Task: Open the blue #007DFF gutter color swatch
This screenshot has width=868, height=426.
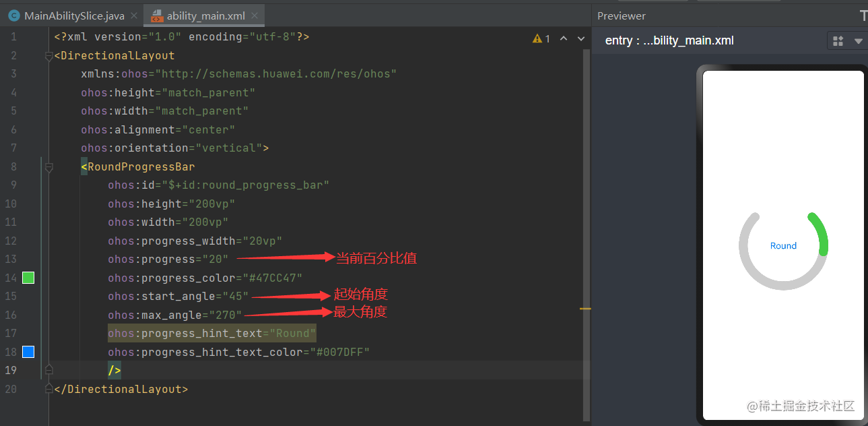Action: click(x=28, y=351)
